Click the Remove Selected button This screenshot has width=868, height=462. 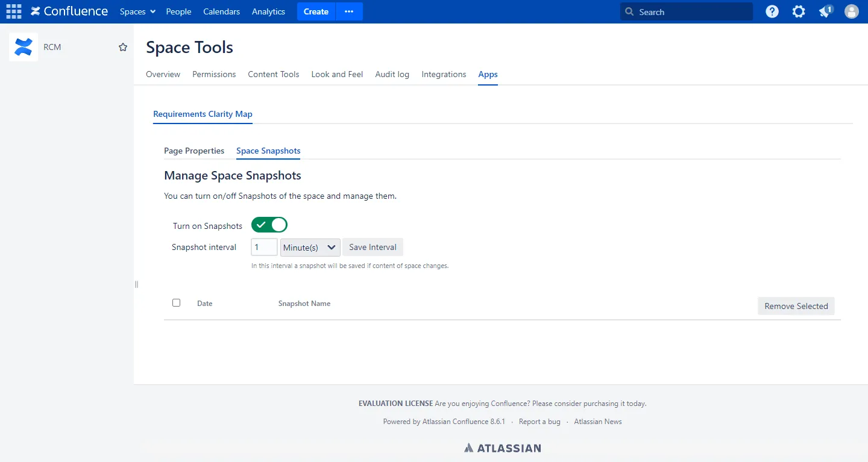[796, 306]
